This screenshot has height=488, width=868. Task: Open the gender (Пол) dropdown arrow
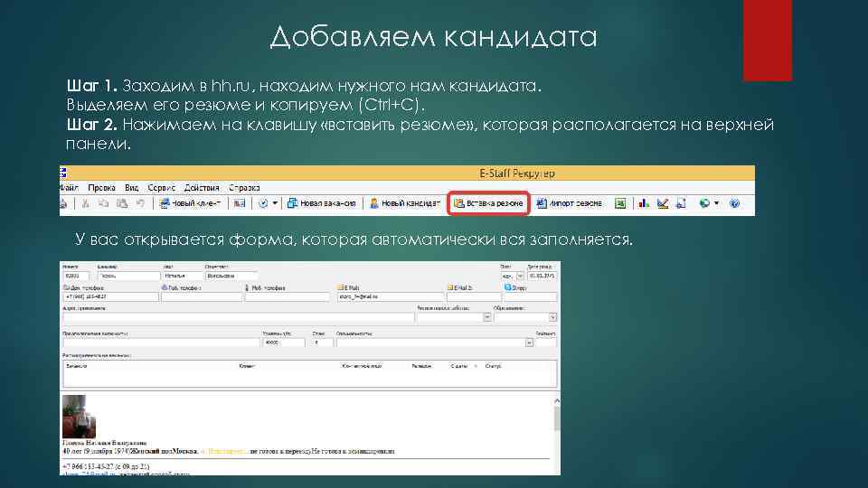(x=520, y=276)
